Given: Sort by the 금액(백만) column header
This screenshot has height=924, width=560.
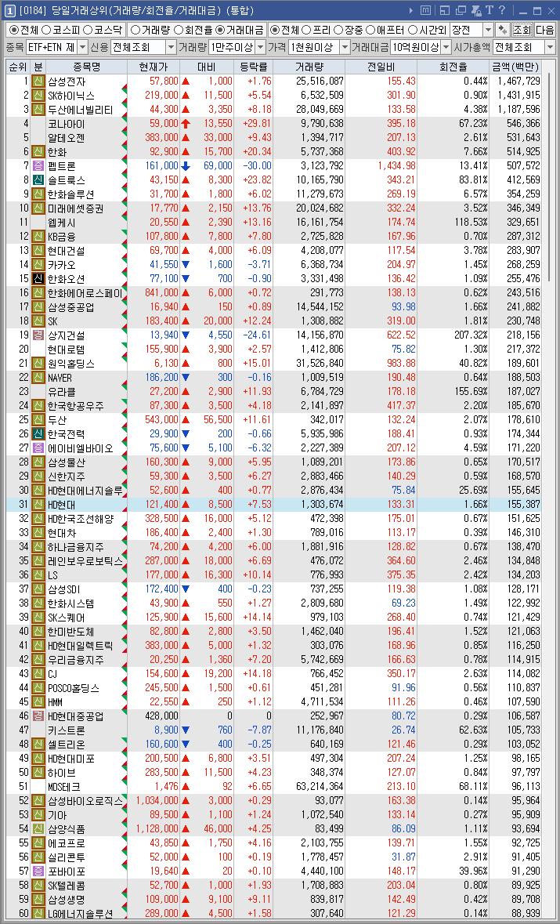Looking at the screenshot, I should point(515,67).
